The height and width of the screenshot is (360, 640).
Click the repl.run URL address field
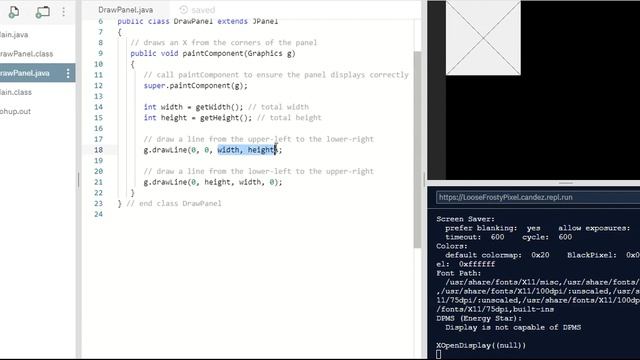[538, 198]
